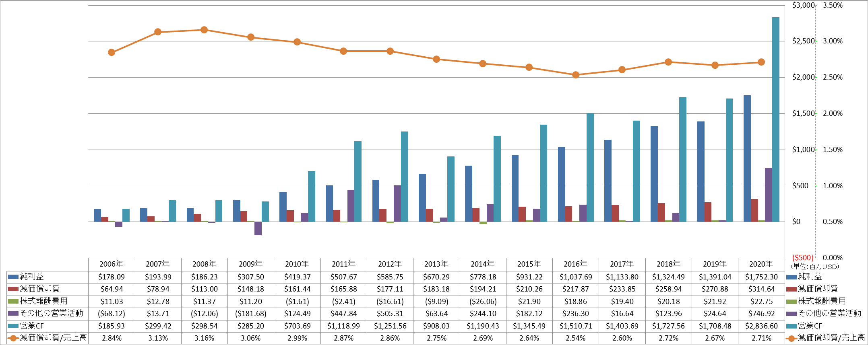
Task: Click the 2018 営業CF teal bar
Action: pyautogui.click(x=683, y=160)
